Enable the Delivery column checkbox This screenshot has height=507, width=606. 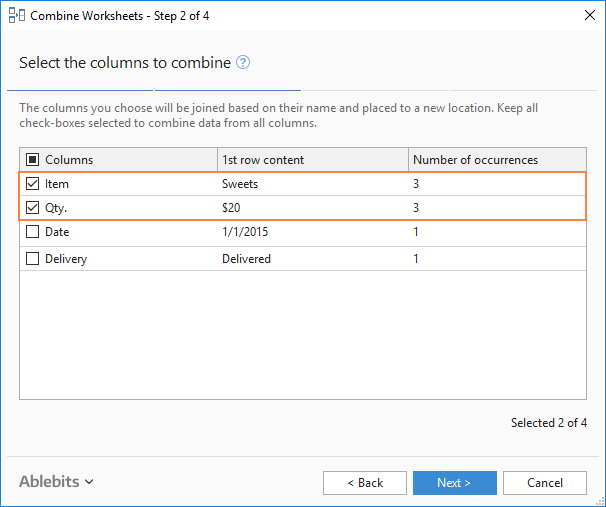pos(32,259)
